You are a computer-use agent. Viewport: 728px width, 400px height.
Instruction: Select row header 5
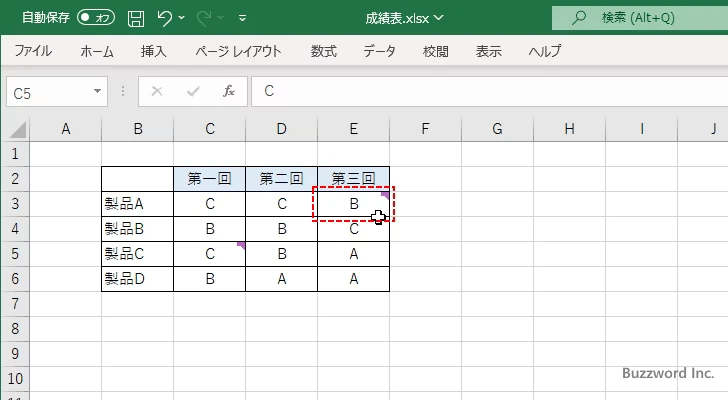(x=14, y=254)
